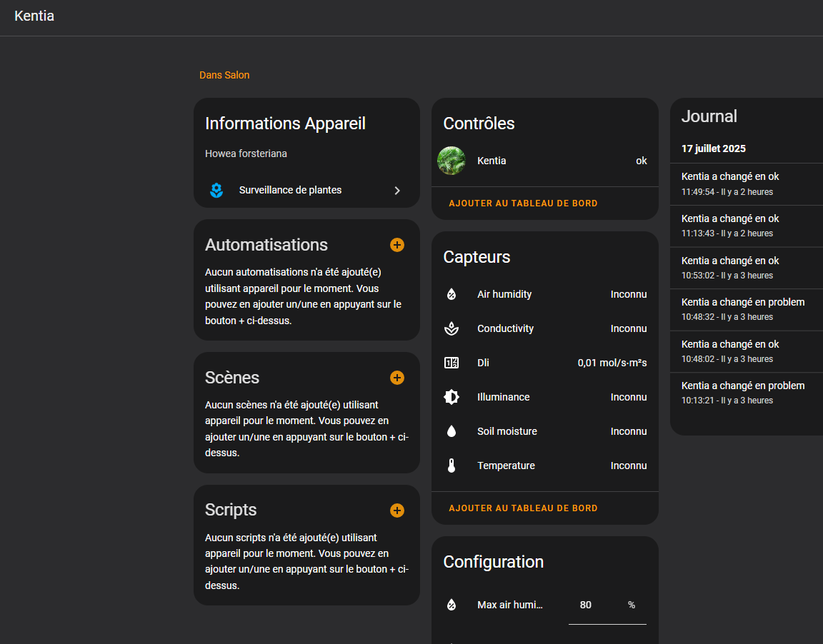Select journal problem entry at 10:48:32
The image size is (823, 644).
point(747,309)
